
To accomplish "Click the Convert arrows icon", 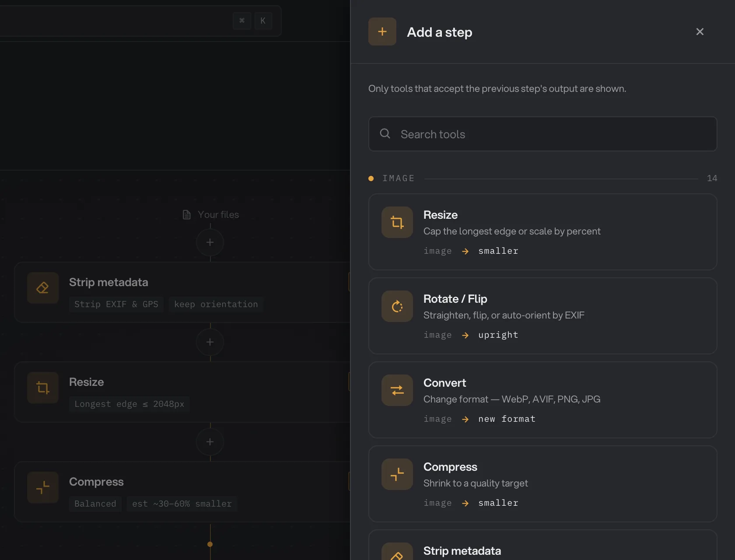I will 397,390.
